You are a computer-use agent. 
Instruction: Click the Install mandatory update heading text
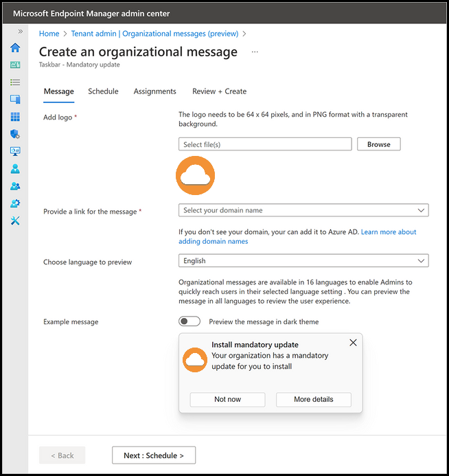(x=255, y=345)
